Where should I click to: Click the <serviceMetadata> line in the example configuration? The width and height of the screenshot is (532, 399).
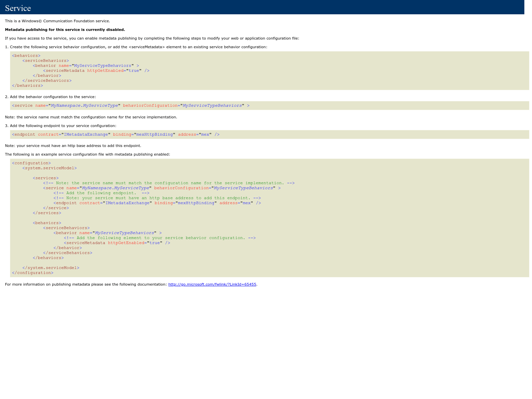pos(117,243)
